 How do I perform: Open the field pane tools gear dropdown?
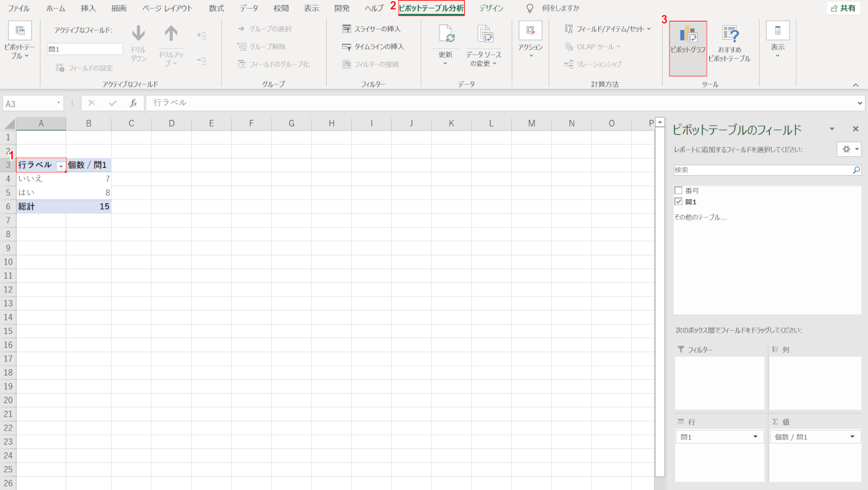(850, 149)
